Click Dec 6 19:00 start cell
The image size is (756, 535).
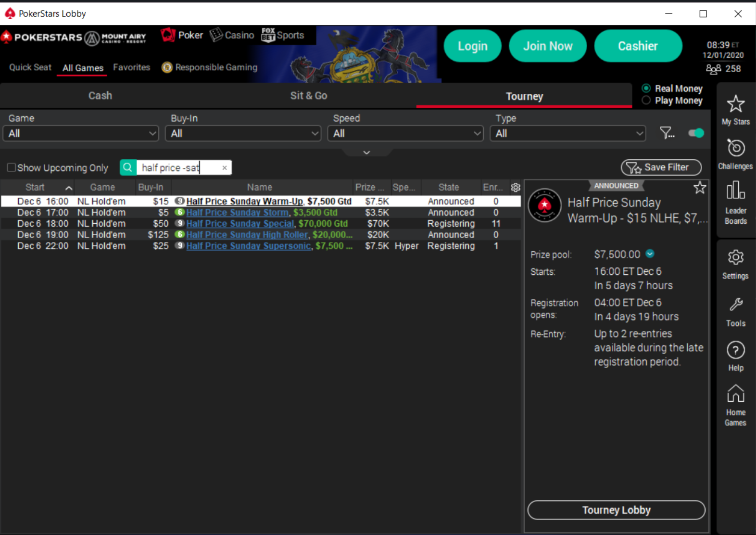point(43,234)
